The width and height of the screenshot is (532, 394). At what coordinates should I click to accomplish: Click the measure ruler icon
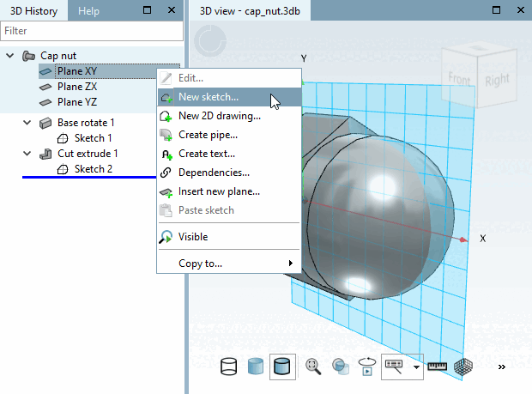437,367
